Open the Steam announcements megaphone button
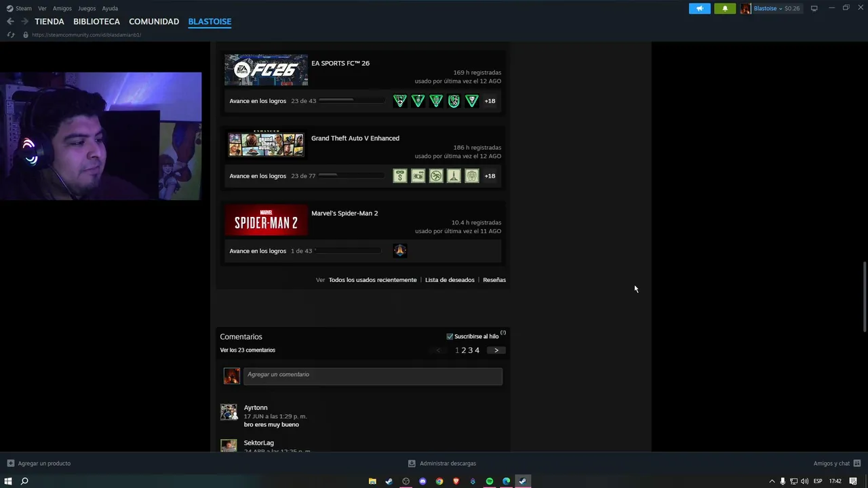Viewport: 868px width, 488px height. tap(700, 8)
